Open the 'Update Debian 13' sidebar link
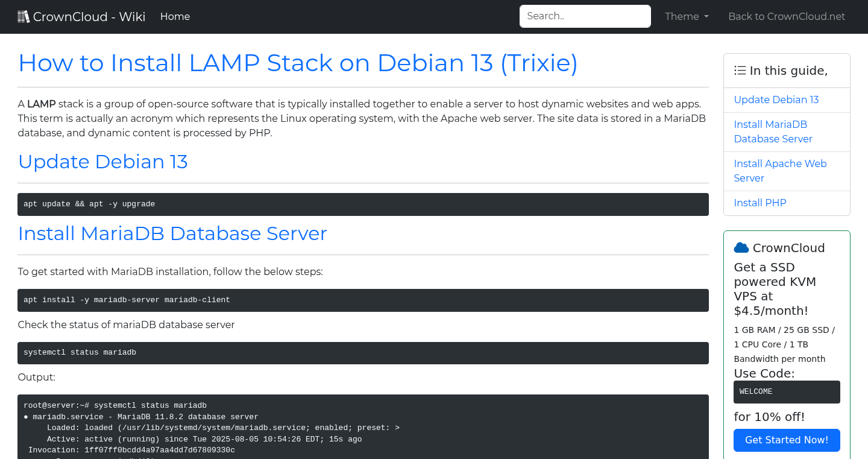 [776, 100]
